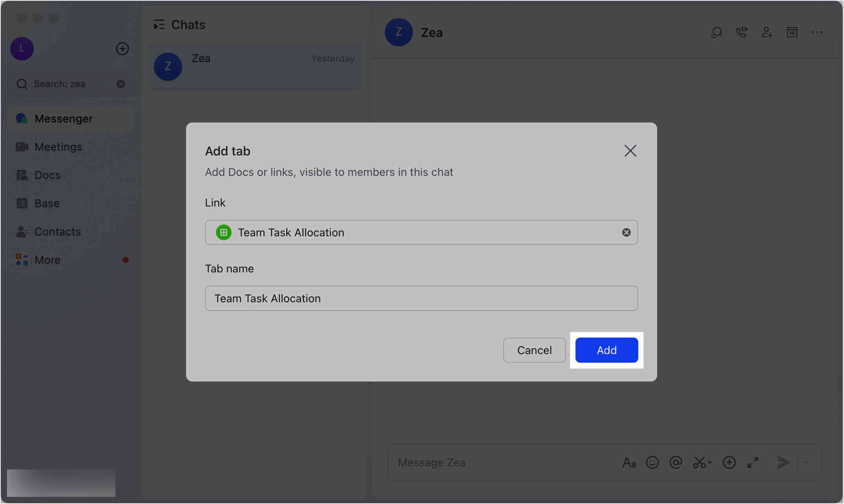
Task: Clear the Team Task Allocation link field
Action: [626, 232]
